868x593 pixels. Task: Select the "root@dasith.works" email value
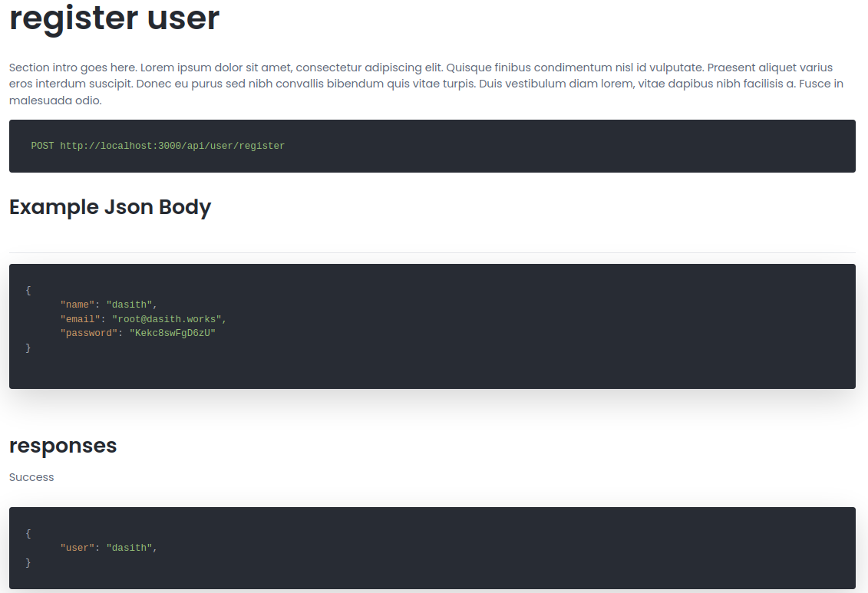point(167,319)
